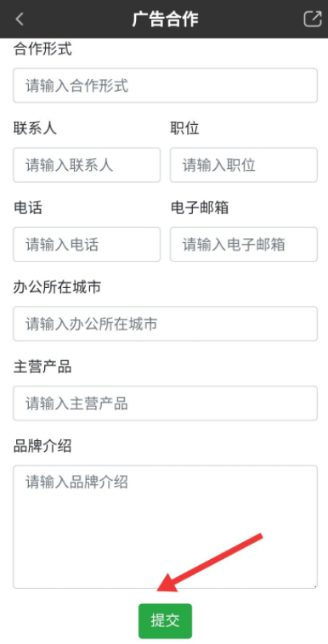This screenshot has width=328, height=644.
Task: Open the share icon in the header
Action: (x=313, y=19)
